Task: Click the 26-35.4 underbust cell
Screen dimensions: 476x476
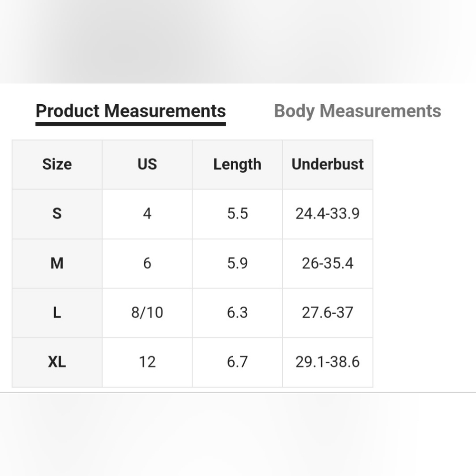Action: coord(327,263)
